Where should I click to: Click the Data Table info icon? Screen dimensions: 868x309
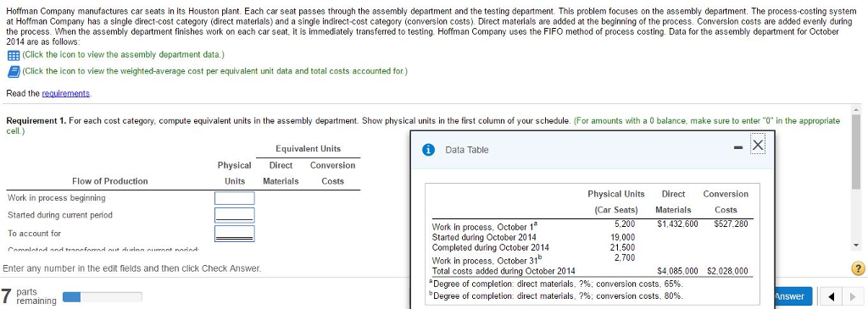pos(427,150)
